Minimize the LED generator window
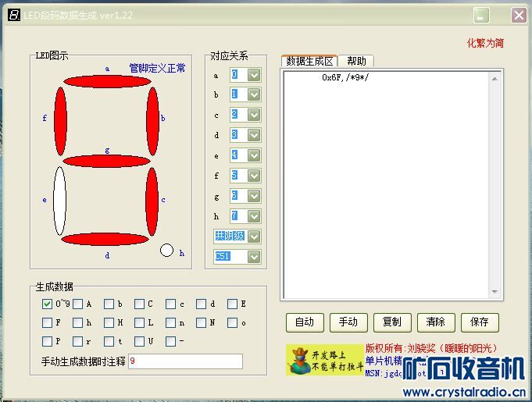This screenshot has height=402, width=532. 481,16
